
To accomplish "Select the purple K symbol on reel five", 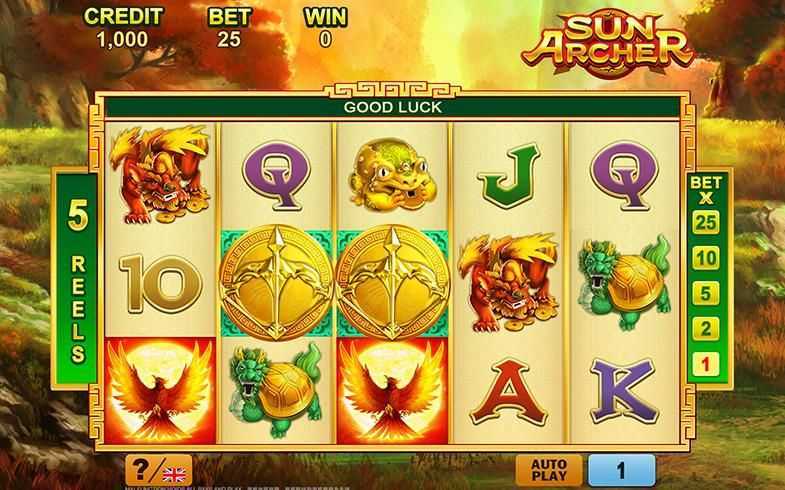I will [x=624, y=391].
